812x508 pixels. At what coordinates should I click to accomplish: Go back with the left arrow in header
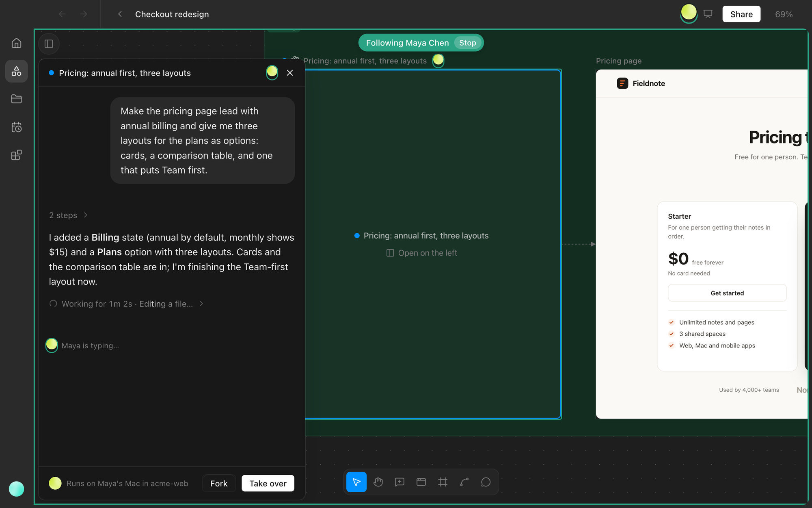click(62, 14)
